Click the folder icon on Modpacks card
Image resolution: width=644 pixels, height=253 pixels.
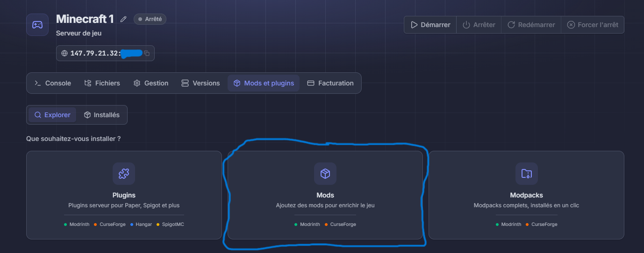click(x=527, y=174)
